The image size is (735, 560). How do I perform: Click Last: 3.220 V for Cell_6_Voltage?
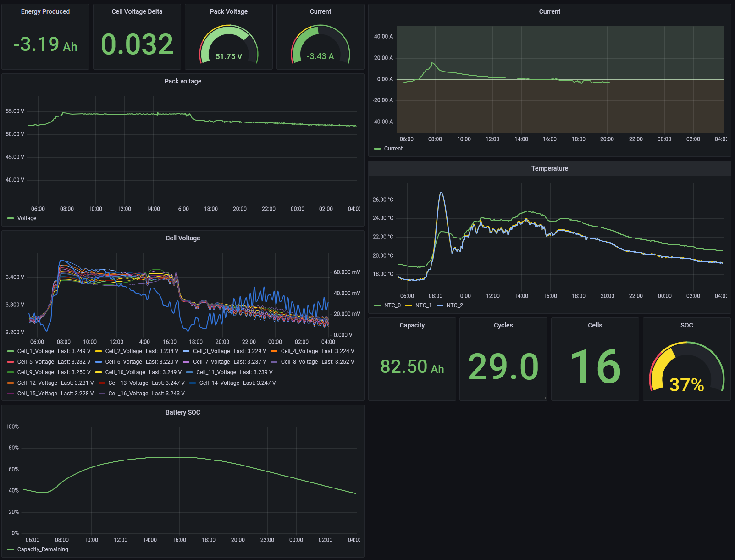[162, 362]
